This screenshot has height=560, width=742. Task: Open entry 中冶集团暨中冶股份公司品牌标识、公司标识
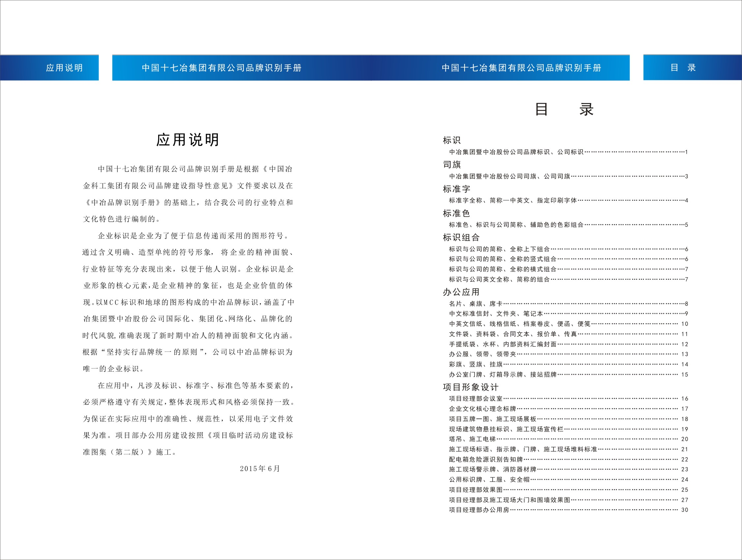click(x=569, y=152)
